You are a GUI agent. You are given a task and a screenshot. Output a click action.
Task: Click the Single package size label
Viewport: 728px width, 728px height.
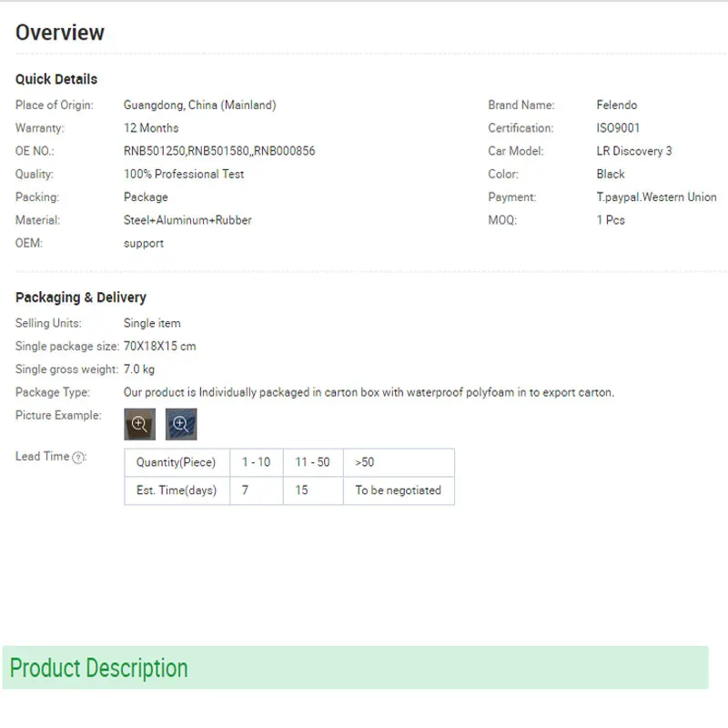[x=67, y=347]
